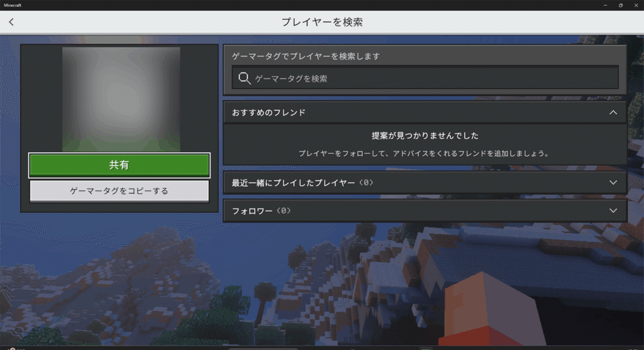Click the おすすめのフレンド header text
The height and width of the screenshot is (350, 644).
(x=269, y=112)
